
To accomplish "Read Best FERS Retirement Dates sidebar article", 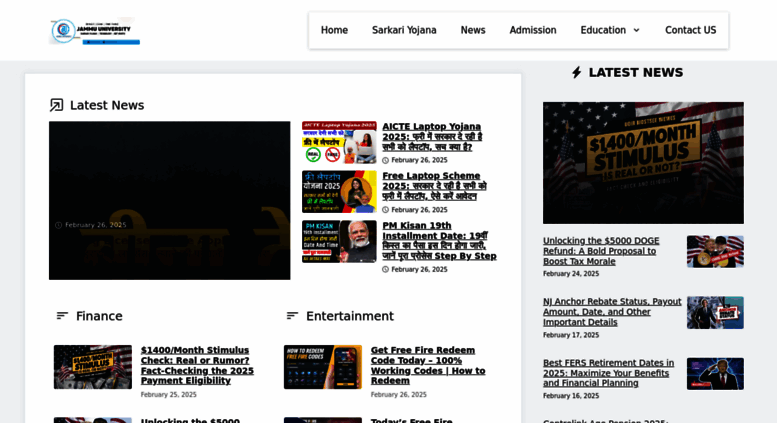I will pos(609,373).
